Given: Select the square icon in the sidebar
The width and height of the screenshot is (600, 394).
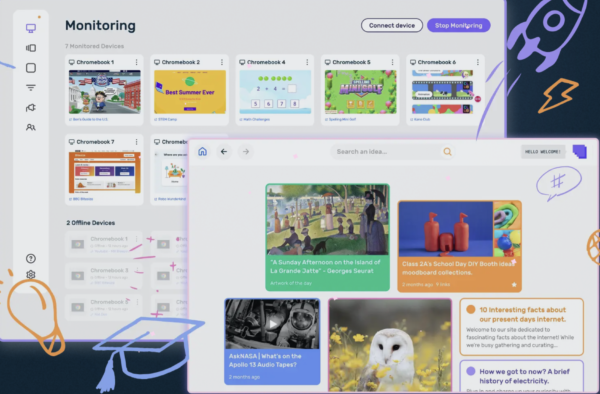Looking at the screenshot, I should (31, 68).
